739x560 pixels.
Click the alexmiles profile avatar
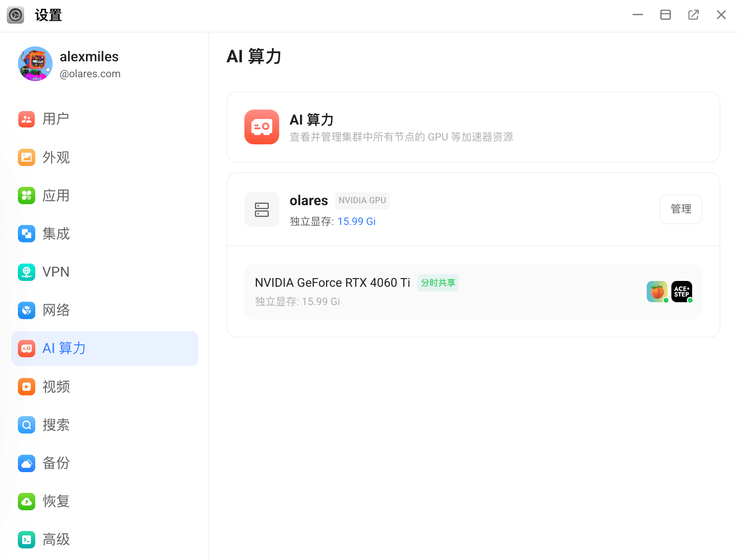tap(35, 64)
